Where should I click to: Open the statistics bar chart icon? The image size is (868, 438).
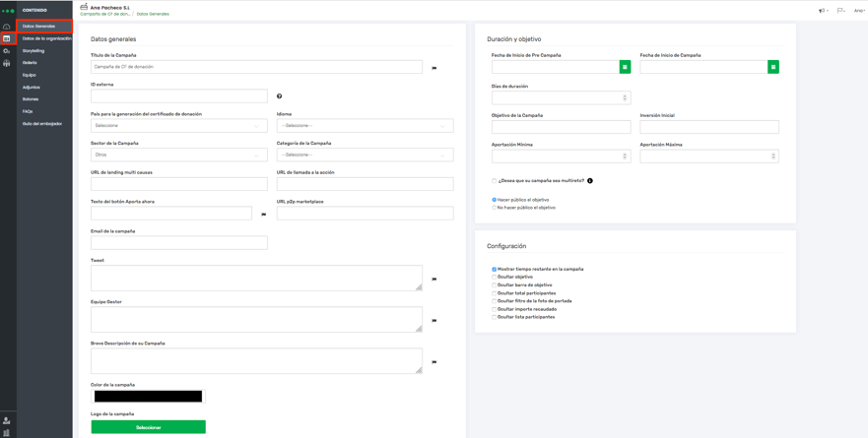tap(7, 432)
